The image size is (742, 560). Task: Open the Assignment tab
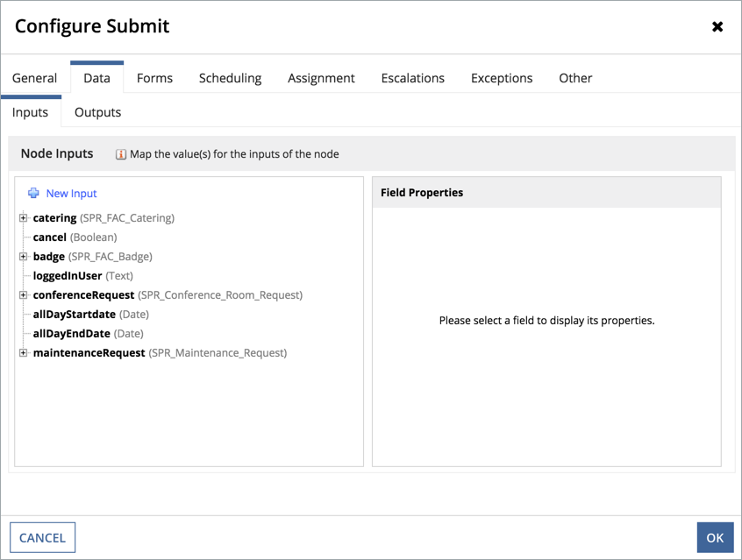321,78
